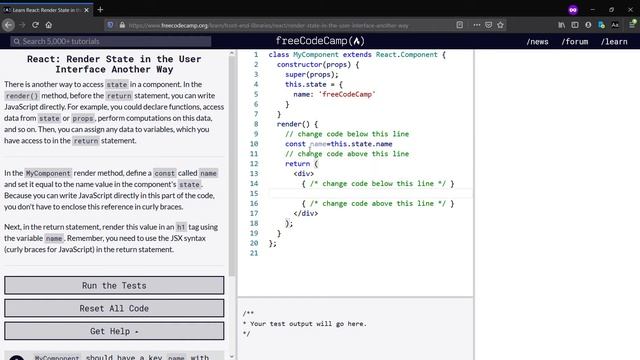Image resolution: width=640 pixels, height=360 pixels.
Task: Bookmark this page with the star icon
Action: (x=500, y=25)
